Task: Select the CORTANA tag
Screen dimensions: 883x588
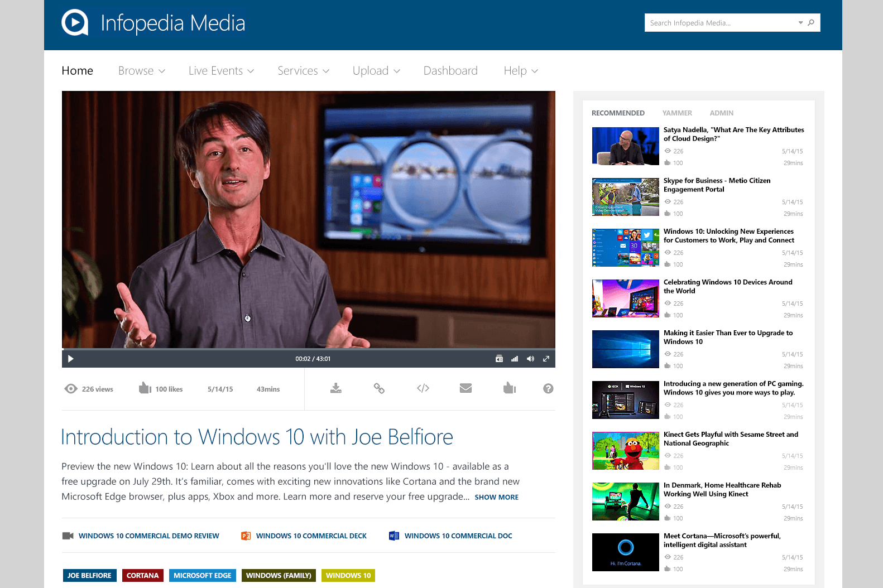Action: pos(143,576)
